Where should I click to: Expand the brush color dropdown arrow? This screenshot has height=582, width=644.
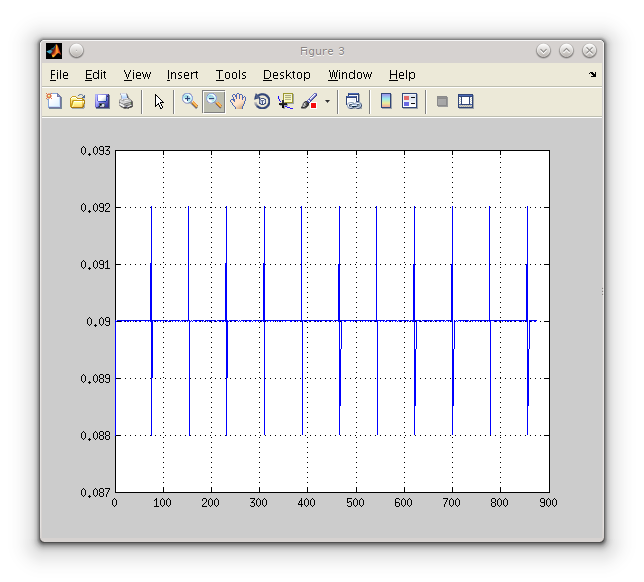(x=327, y=102)
